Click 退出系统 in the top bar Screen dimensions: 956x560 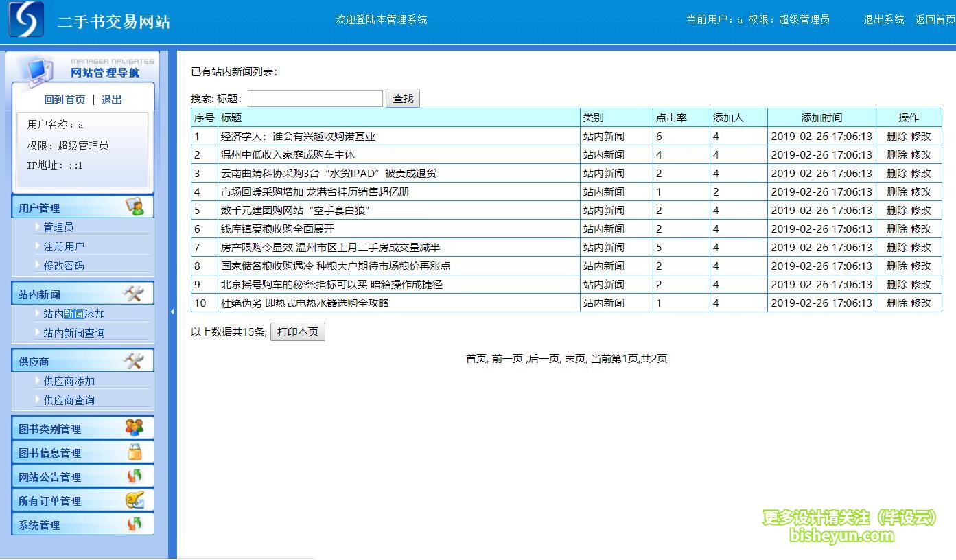click(x=884, y=19)
